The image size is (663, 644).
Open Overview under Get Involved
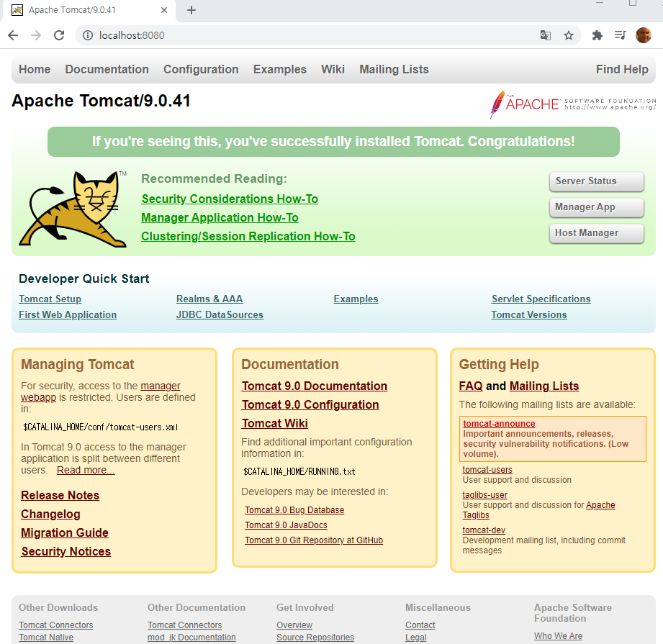[x=294, y=625]
